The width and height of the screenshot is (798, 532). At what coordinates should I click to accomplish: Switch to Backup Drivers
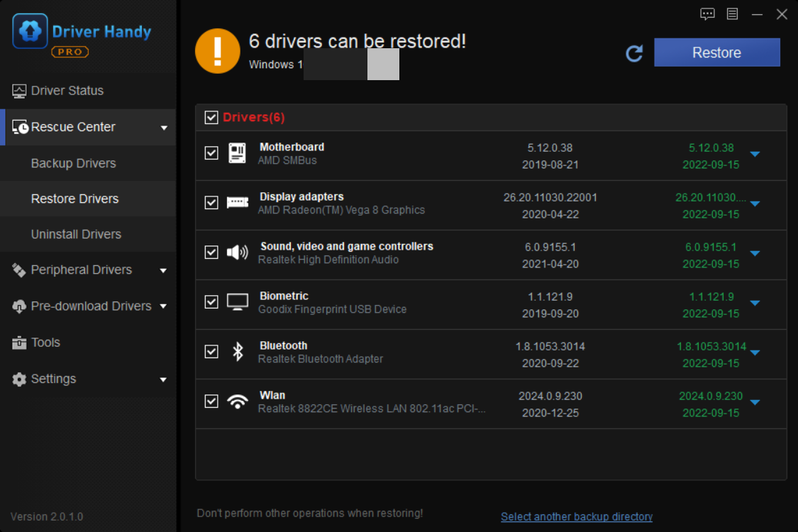pyautogui.click(x=73, y=163)
